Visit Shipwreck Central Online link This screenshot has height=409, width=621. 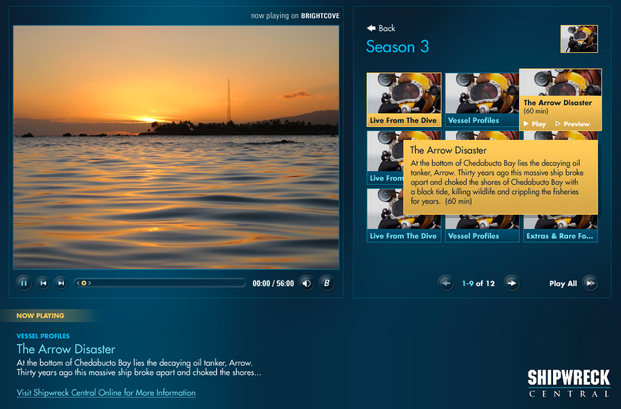106,393
